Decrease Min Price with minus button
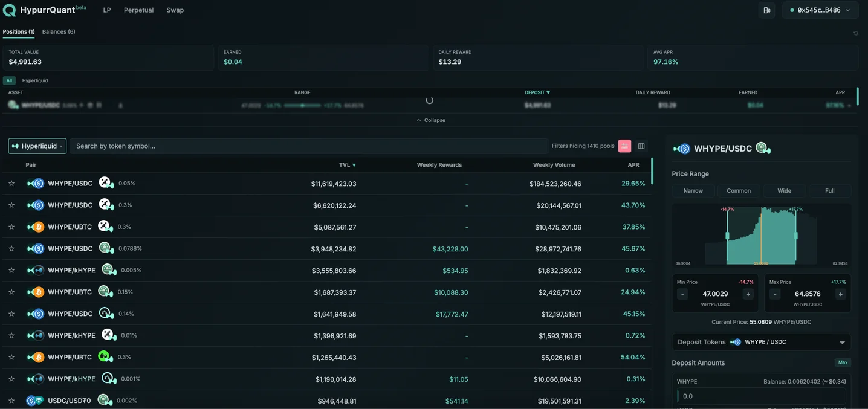This screenshot has width=868, height=409. point(682,294)
